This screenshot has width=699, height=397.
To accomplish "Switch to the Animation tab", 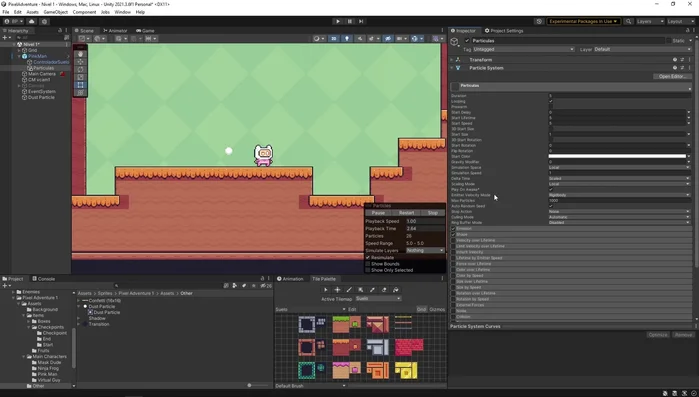I will (x=290, y=279).
